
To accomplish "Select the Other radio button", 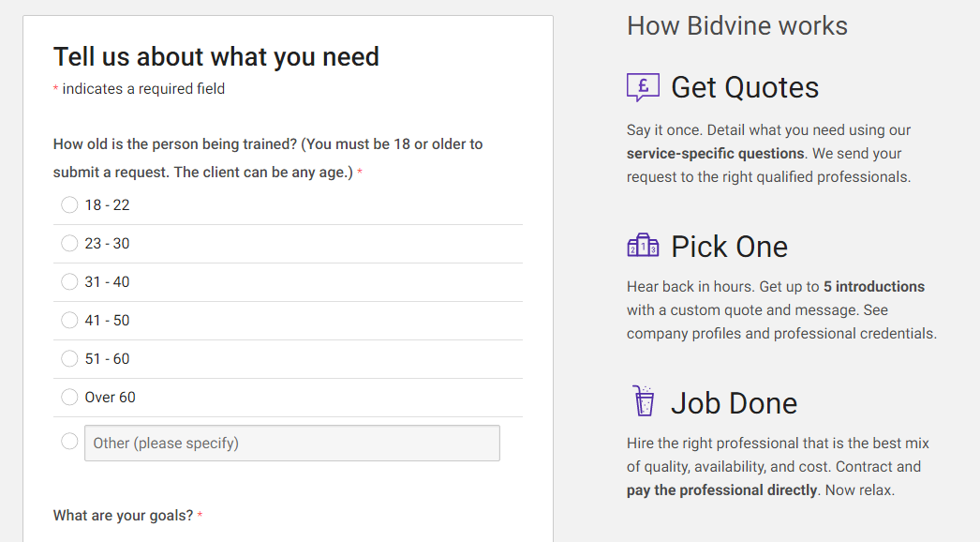I will (x=69, y=442).
